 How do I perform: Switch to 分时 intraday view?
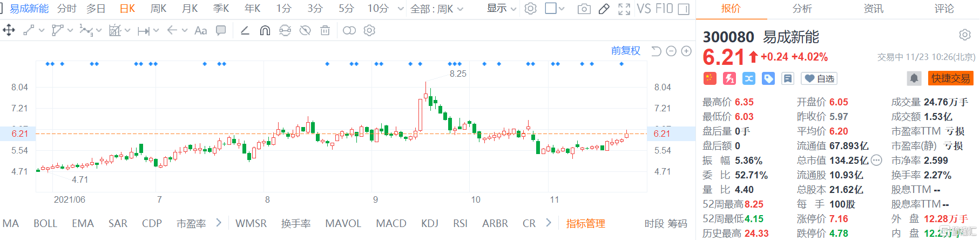pos(67,9)
